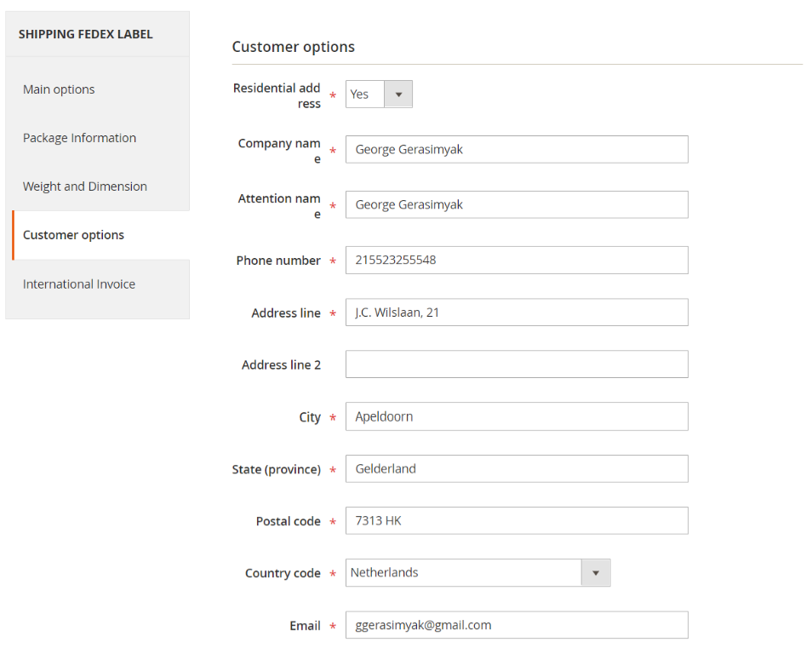Viewport: 812px width, 648px height.
Task: Focus the Attention name text field
Action: point(516,205)
